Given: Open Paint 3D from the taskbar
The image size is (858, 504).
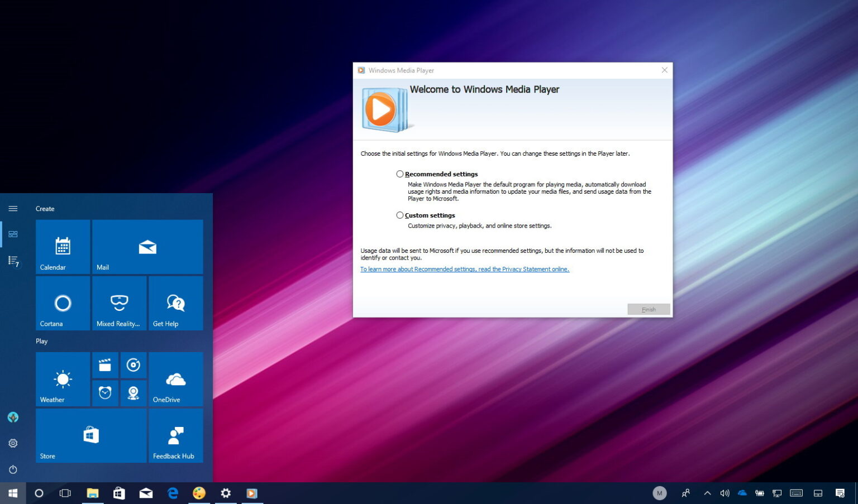Looking at the screenshot, I should coord(199,493).
